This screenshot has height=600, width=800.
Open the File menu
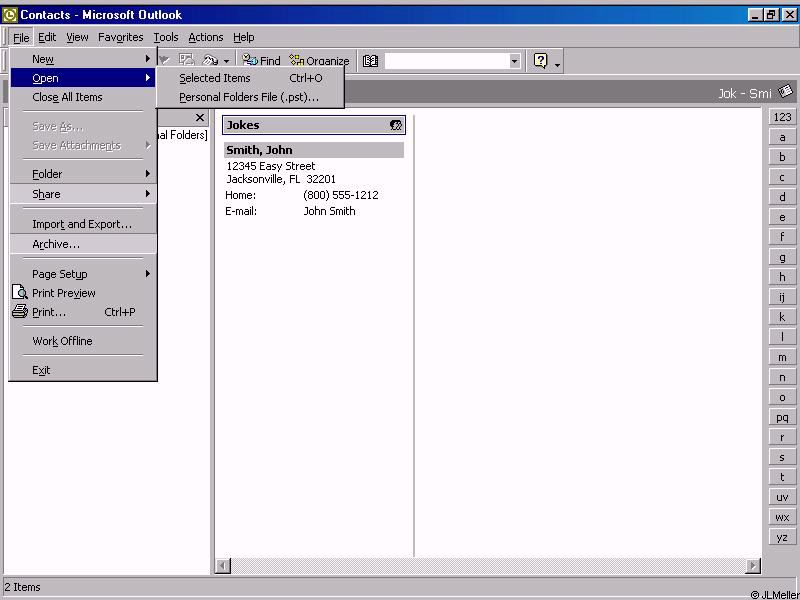click(x=21, y=37)
